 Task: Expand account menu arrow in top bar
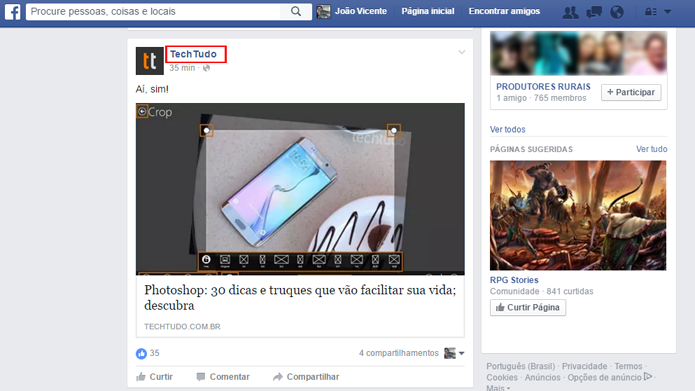668,12
